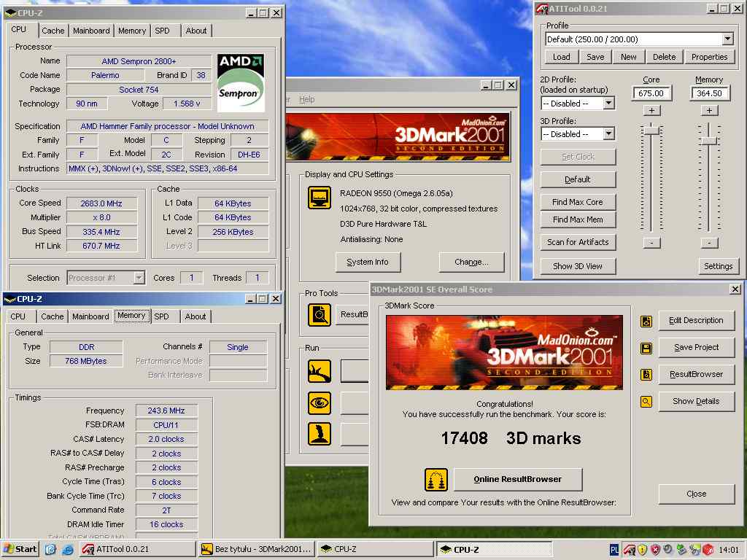Switch to the Cache tab in top CPU-Z
Image resolution: width=747 pixels, height=560 pixels.
point(53,31)
